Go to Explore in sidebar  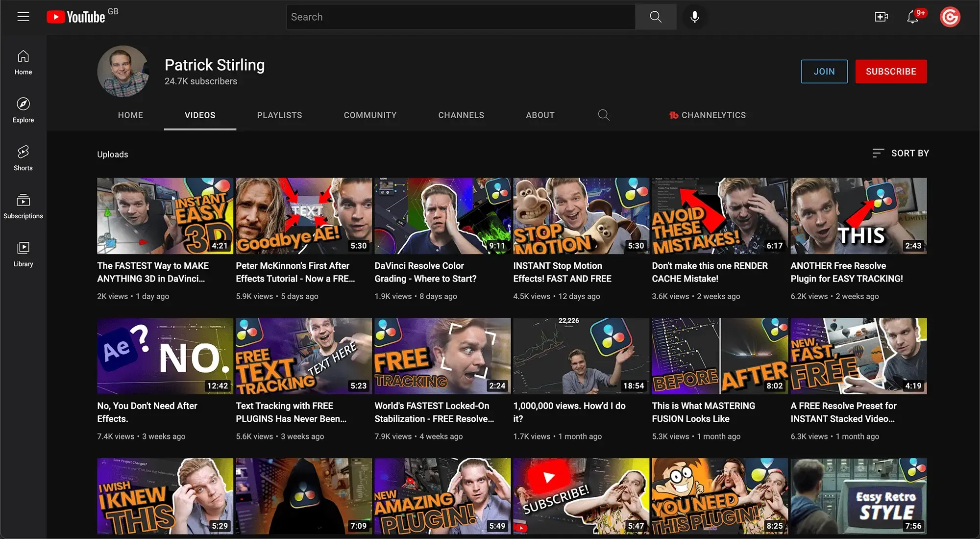(x=23, y=109)
